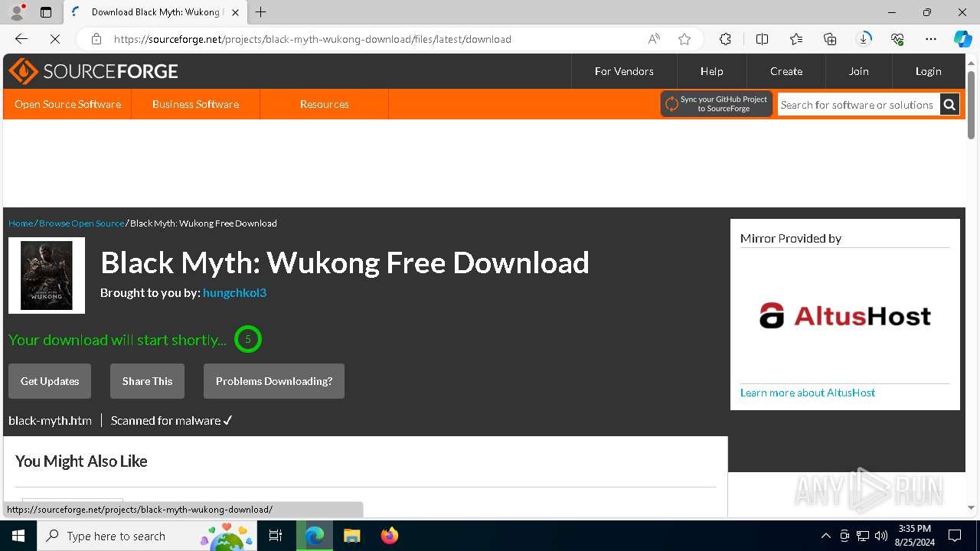Click the address bar URL

[312, 39]
